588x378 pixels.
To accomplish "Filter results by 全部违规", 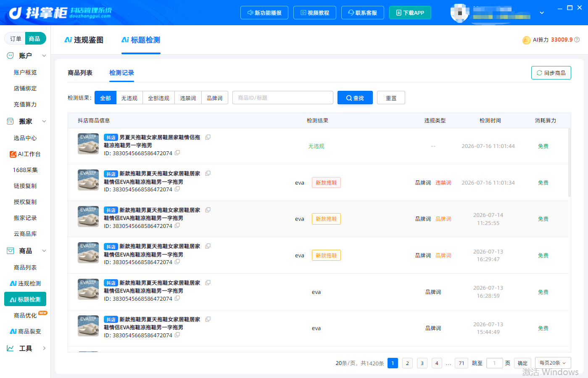I will 158,98.
